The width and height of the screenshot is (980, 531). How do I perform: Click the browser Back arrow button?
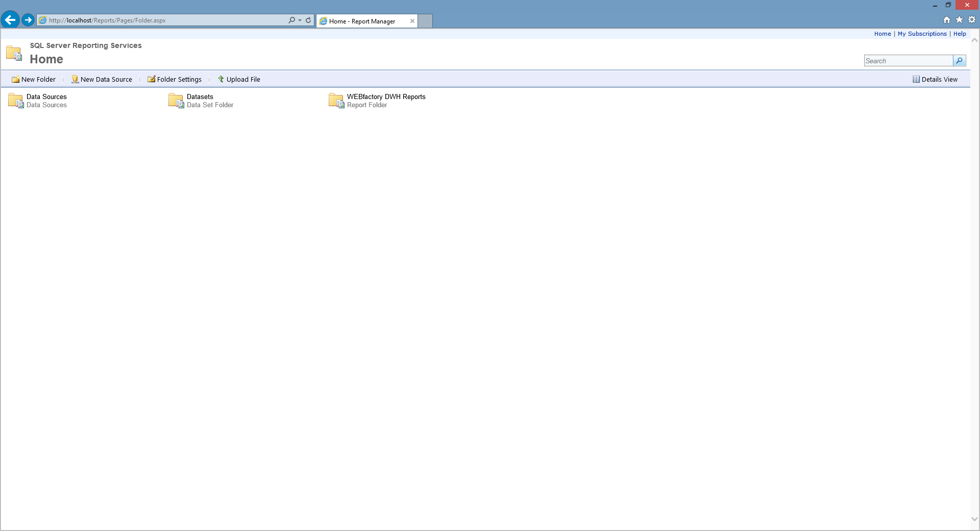(10, 20)
